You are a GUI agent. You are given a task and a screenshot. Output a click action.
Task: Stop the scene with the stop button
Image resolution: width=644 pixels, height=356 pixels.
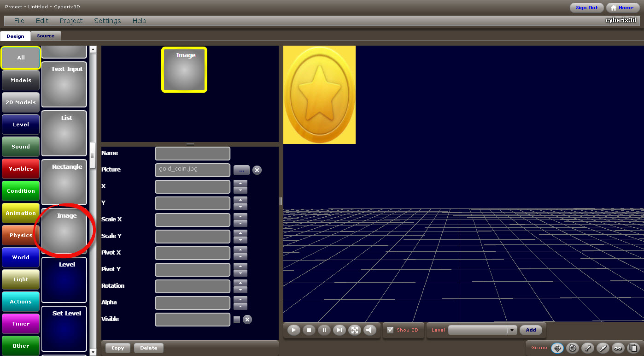[x=309, y=330]
